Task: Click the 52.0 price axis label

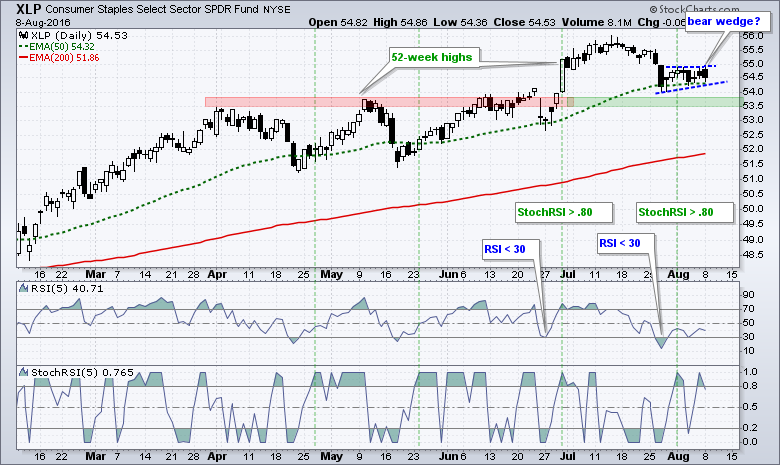Action: [x=753, y=149]
